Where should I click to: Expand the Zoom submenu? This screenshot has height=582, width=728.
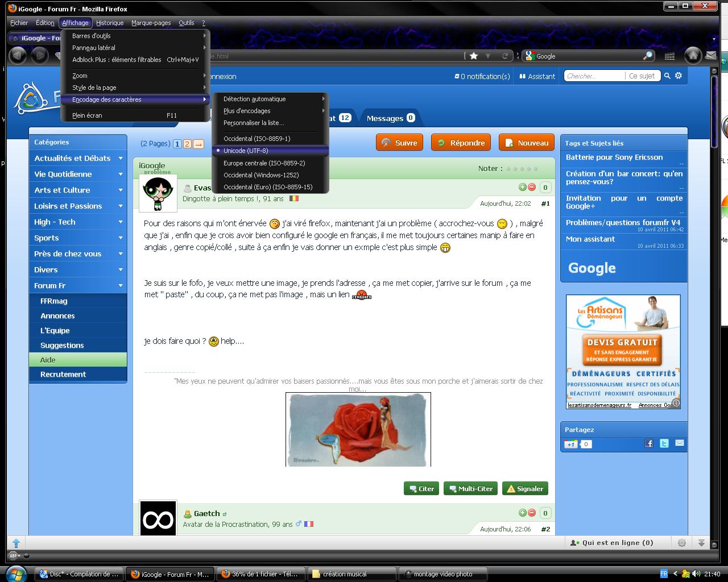(135, 76)
